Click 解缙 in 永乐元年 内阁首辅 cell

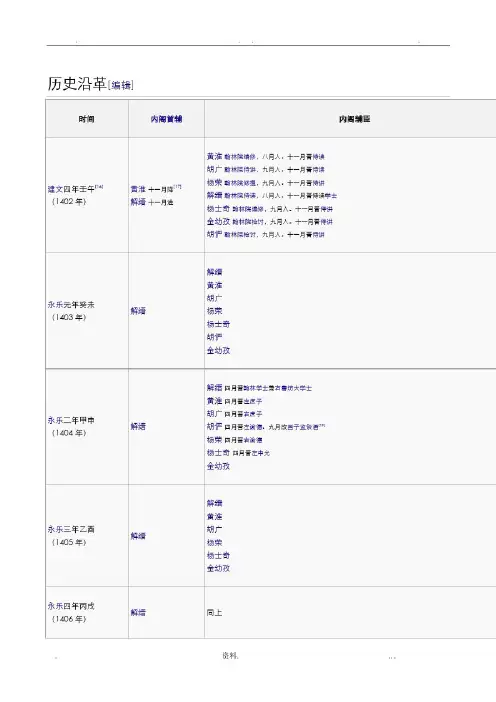click(138, 311)
